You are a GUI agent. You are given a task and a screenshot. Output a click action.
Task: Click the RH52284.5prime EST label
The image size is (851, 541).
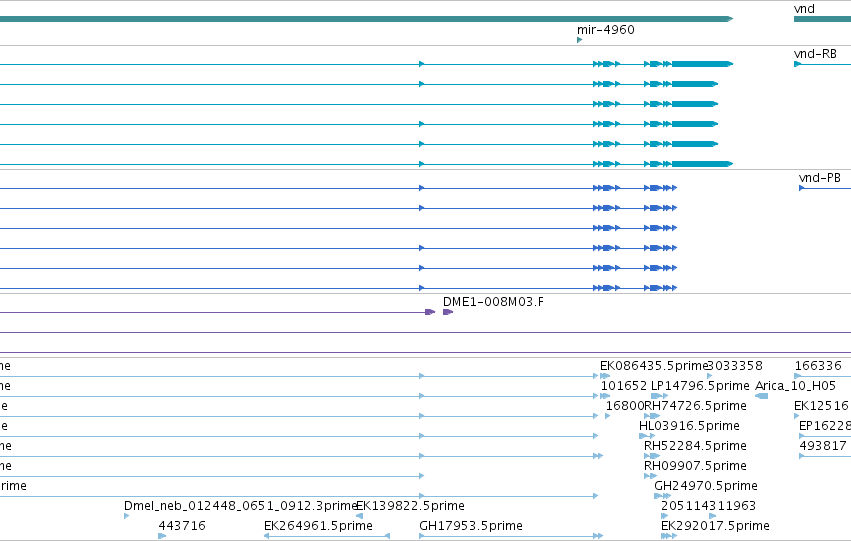[695, 446]
